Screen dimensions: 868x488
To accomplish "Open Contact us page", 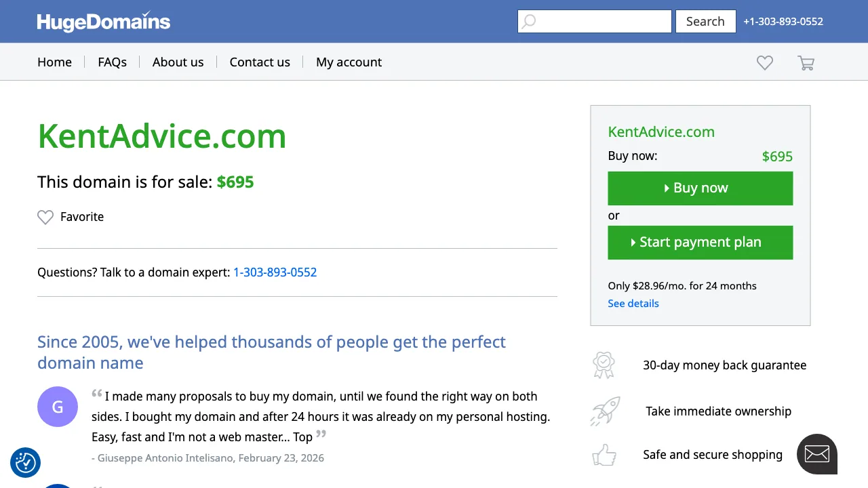I will click(260, 62).
